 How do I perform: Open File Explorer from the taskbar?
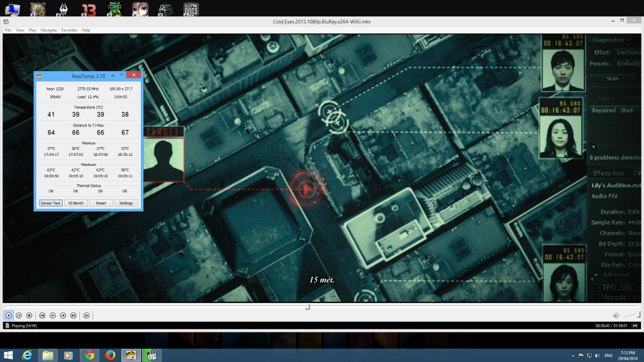click(48, 355)
